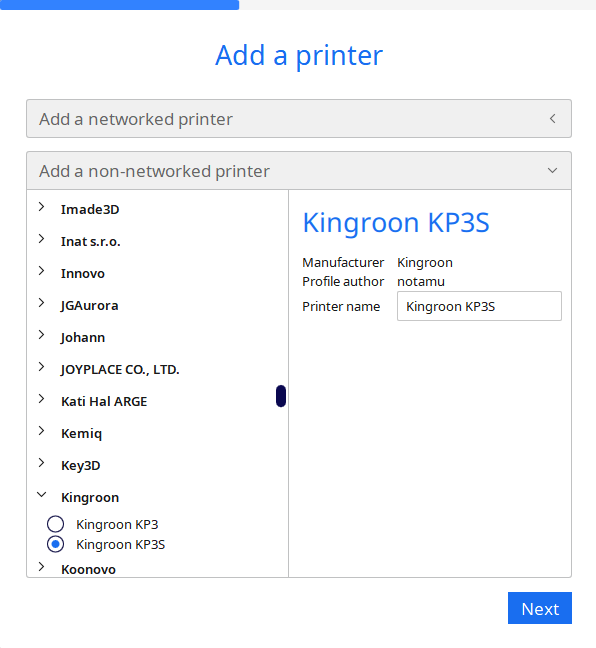This screenshot has height=648, width=596.
Task: Click the Innovo label
Action: pyautogui.click(x=83, y=274)
